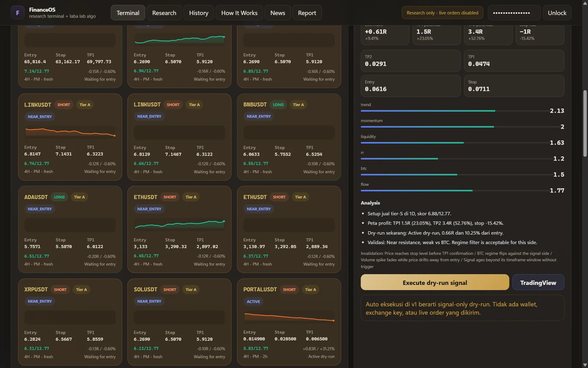Screen dimensions: 588x368
Task: Open the TradingView button
Action: click(x=538, y=282)
